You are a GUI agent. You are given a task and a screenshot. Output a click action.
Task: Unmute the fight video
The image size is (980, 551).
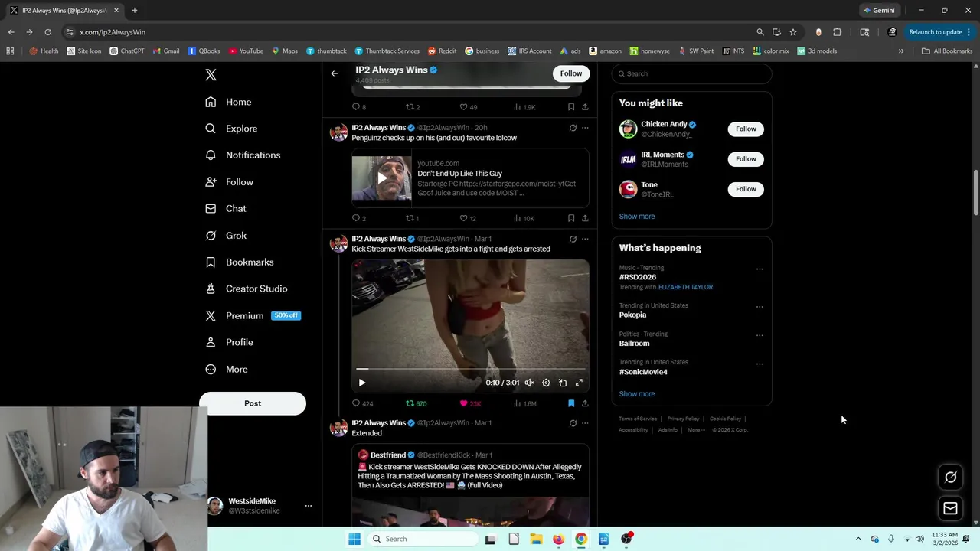(529, 383)
